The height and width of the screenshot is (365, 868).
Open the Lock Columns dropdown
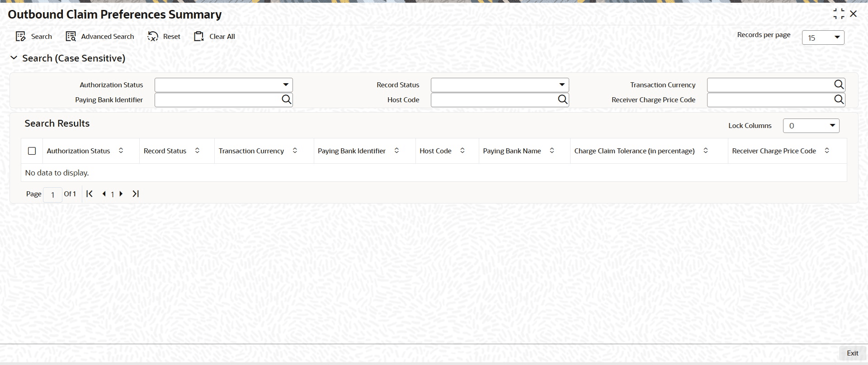811,126
